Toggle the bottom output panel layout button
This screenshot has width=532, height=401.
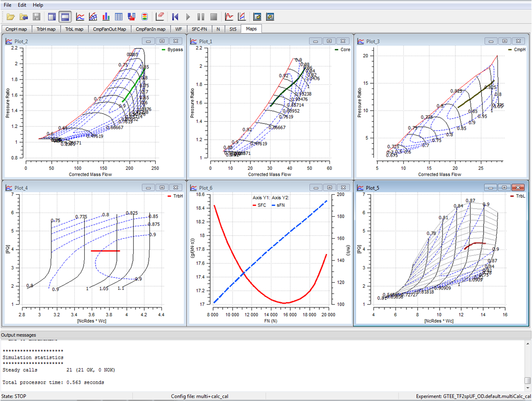[x=66, y=17]
